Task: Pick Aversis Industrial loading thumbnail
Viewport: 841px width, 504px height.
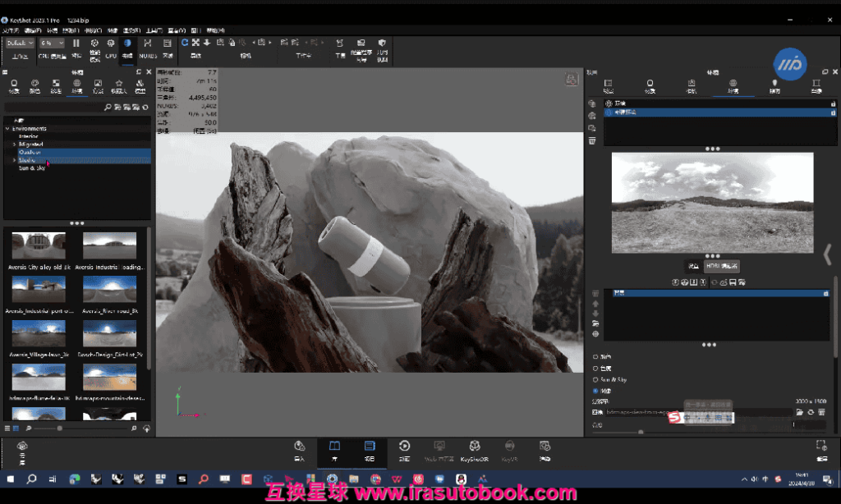Action: pos(109,245)
